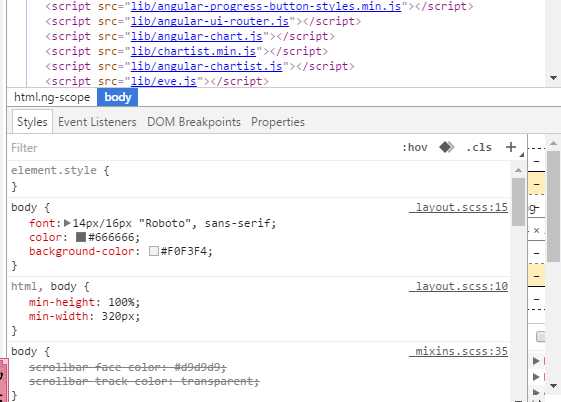The height and width of the screenshot is (402, 561).
Task: Open the lib/angular-ui-router.js link
Action: [210, 21]
